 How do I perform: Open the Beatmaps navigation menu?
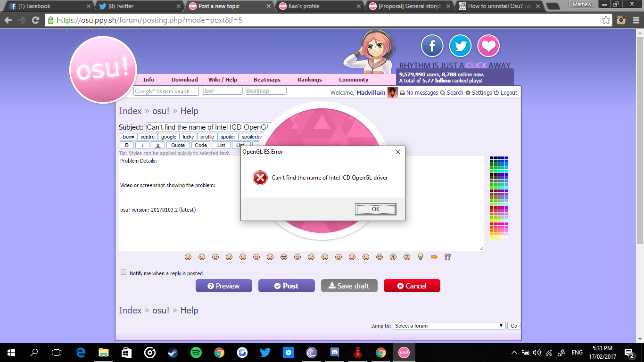(267, 80)
